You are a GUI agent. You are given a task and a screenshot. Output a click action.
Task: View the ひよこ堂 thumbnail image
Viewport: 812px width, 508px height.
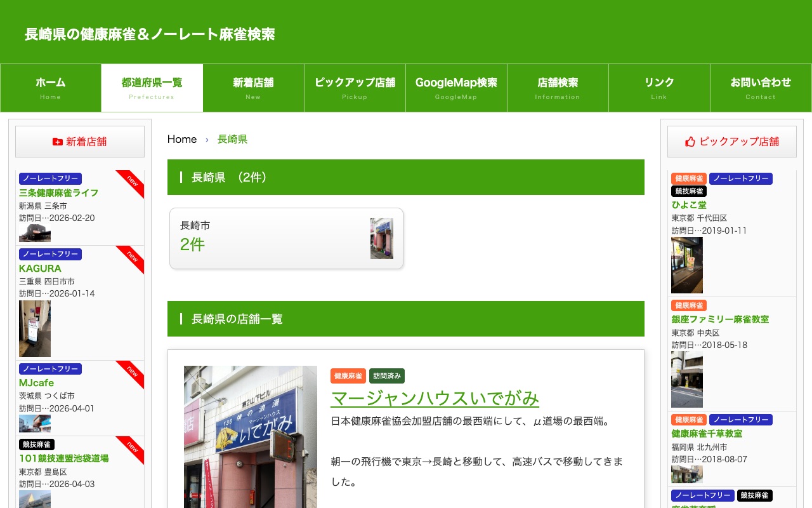tap(687, 265)
